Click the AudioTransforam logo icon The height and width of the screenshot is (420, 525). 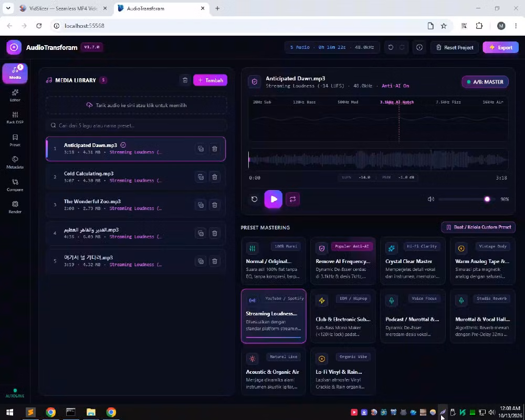(x=14, y=47)
